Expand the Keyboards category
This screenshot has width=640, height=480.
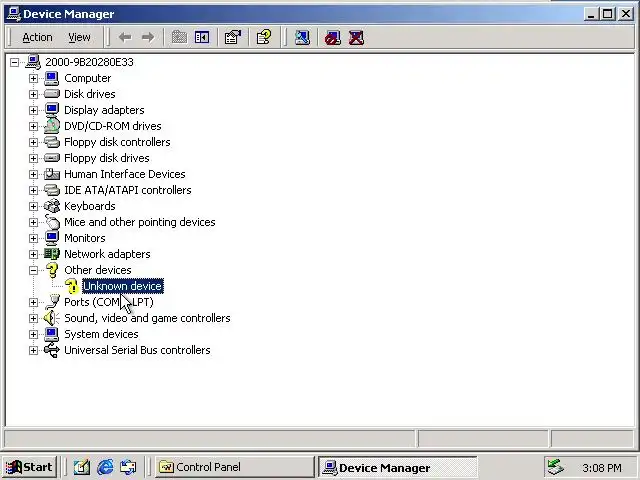pyautogui.click(x=33, y=206)
